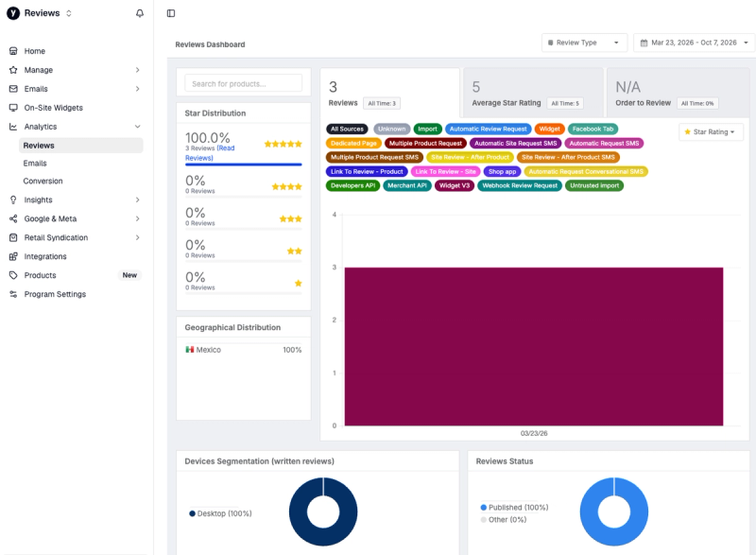The image size is (756, 555).
Task: Click the Home storefront icon
Action: (13, 51)
